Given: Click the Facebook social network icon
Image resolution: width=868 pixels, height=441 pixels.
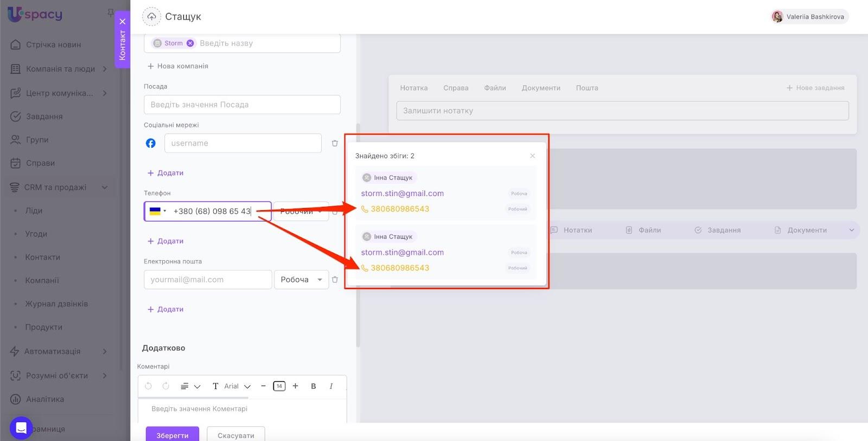Looking at the screenshot, I should (x=151, y=143).
